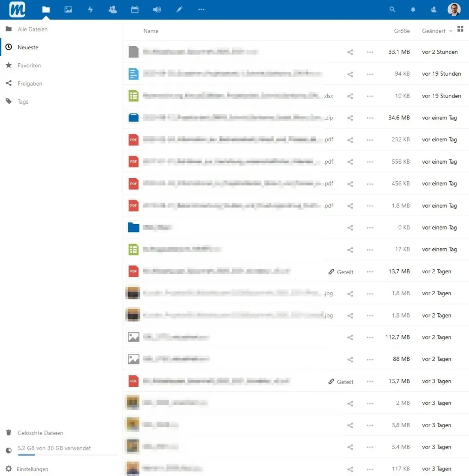
Task: Open the announcements megaphone icon
Action: point(157,9)
